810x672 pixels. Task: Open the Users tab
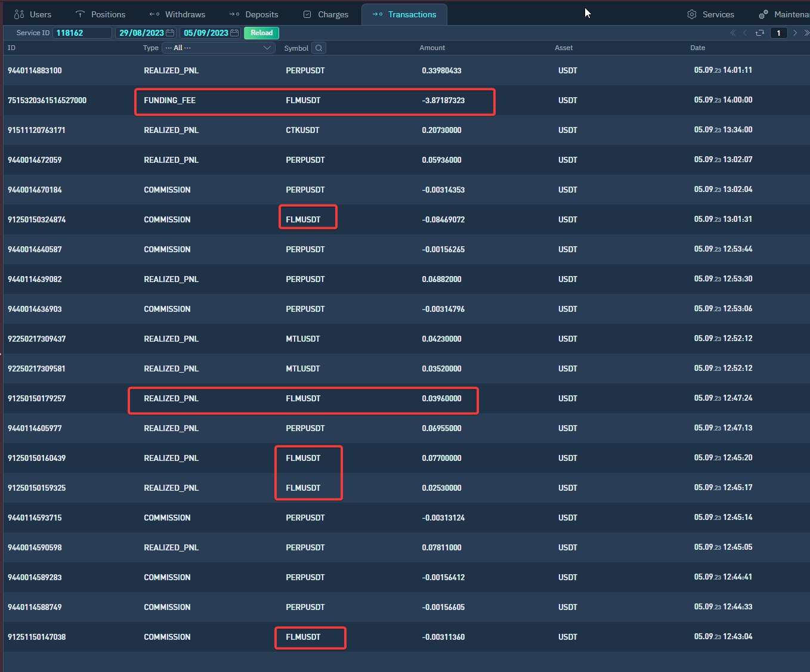coord(33,14)
